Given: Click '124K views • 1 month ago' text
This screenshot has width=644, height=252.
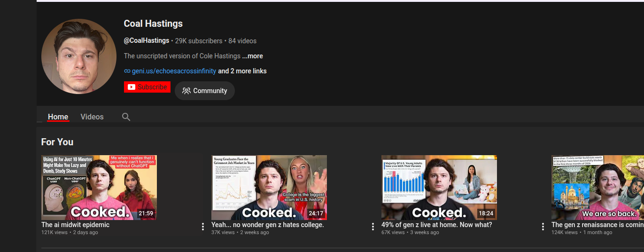Looking at the screenshot, I should click(582, 232).
